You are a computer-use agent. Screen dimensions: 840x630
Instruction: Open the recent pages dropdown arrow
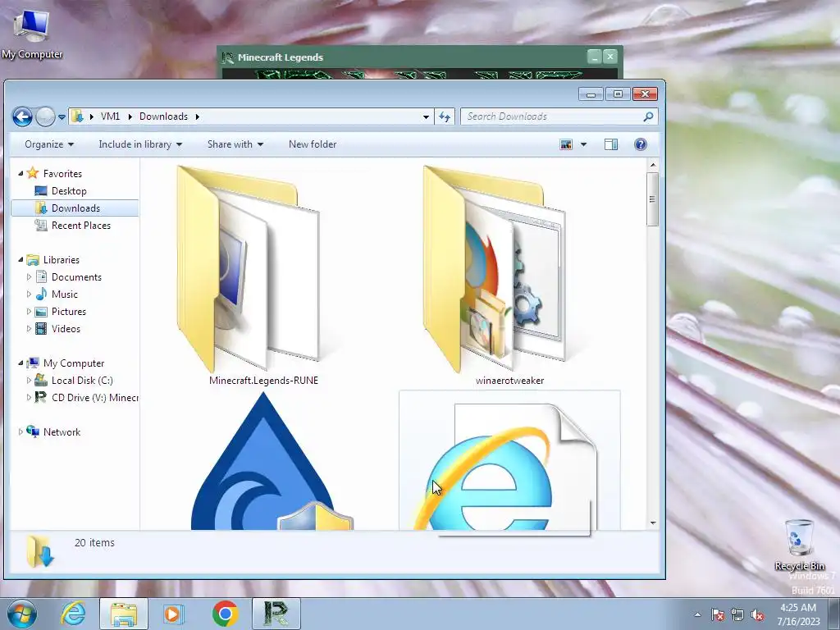click(62, 116)
